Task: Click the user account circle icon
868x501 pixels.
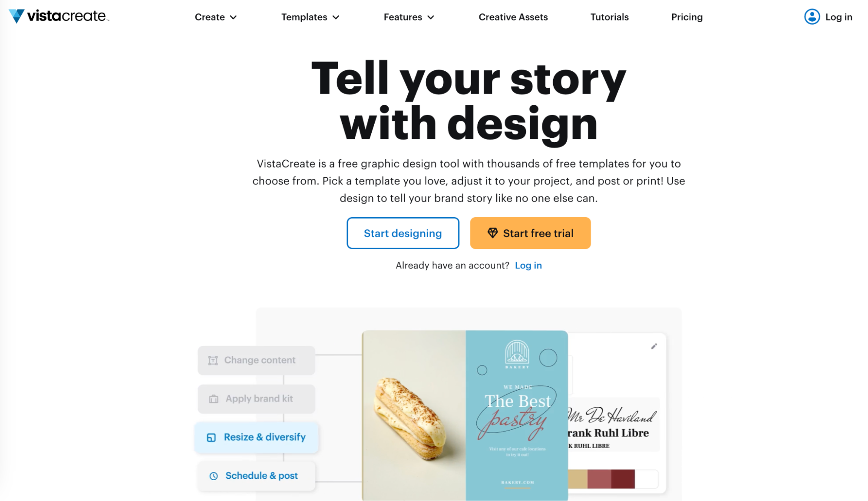Action: [x=812, y=16]
